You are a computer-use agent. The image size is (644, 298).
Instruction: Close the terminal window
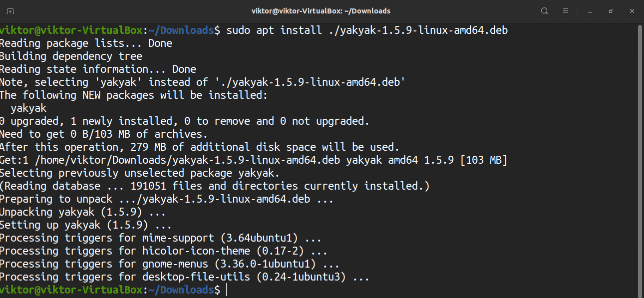tap(632, 11)
